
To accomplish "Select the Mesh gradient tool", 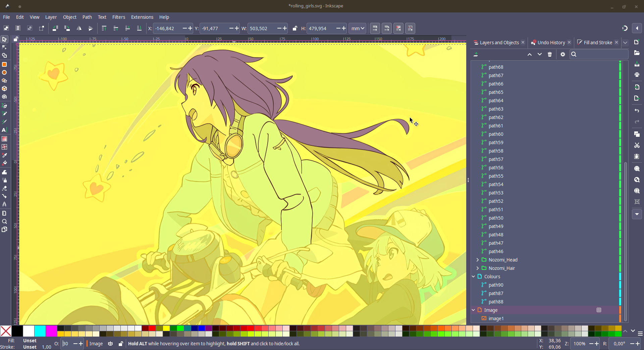I will pos(4,147).
